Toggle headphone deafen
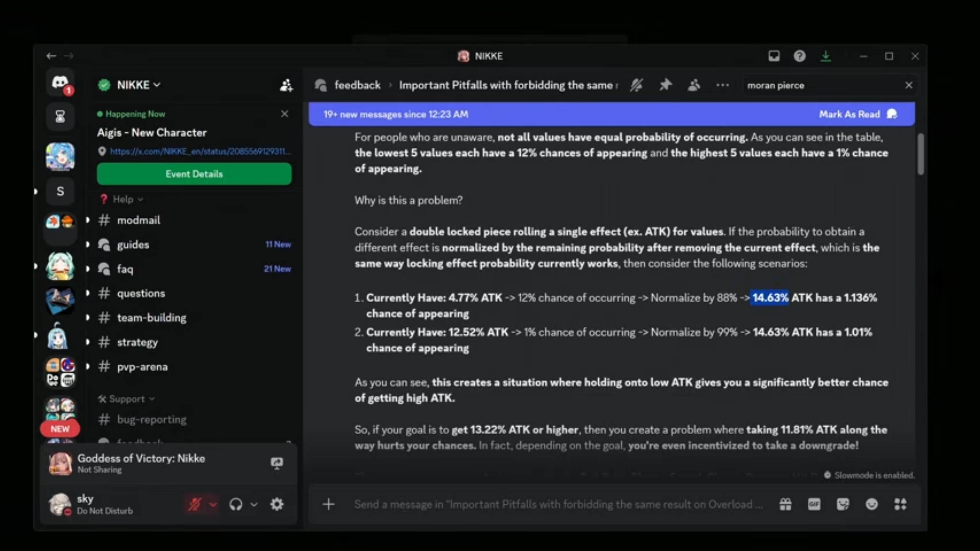The image size is (980, 551). 236,504
